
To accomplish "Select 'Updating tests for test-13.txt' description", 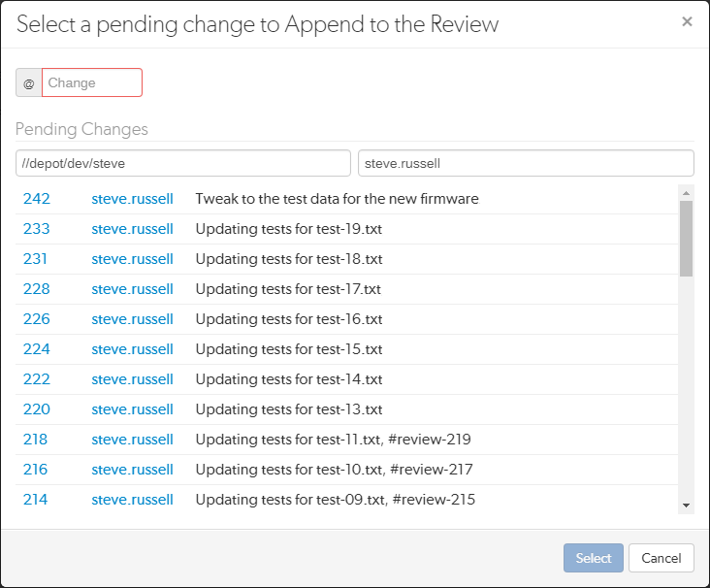I will pyautogui.click(x=289, y=409).
